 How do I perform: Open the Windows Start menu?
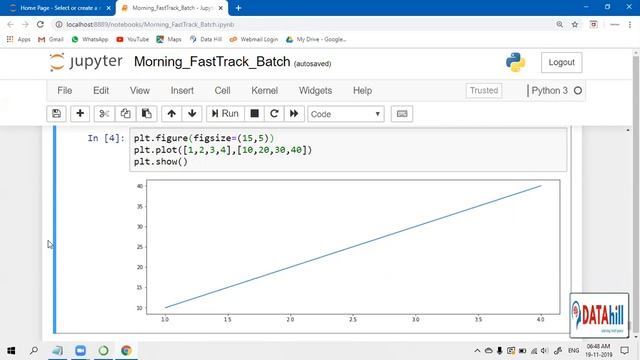pyautogui.click(x=11, y=351)
